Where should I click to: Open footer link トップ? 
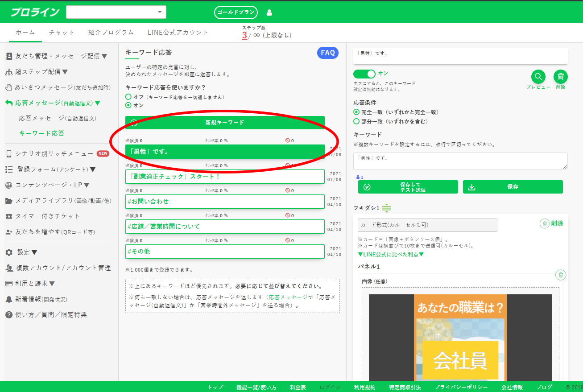tap(215, 387)
